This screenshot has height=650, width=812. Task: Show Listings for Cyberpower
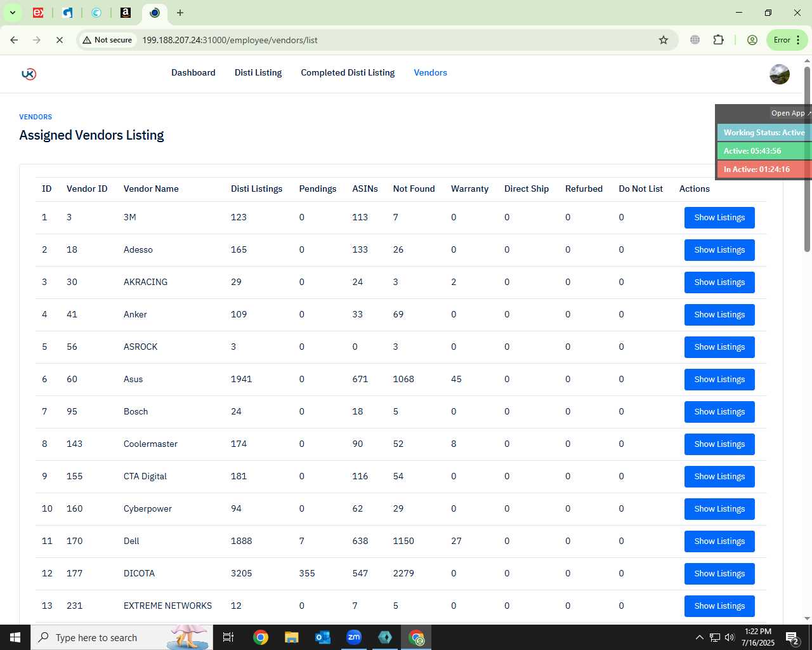pos(719,509)
